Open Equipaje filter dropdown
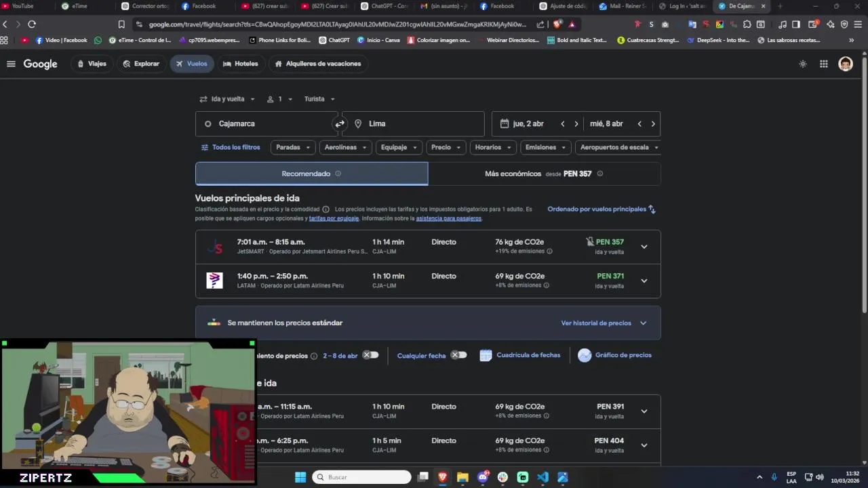This screenshot has height=488, width=868. tap(399, 147)
